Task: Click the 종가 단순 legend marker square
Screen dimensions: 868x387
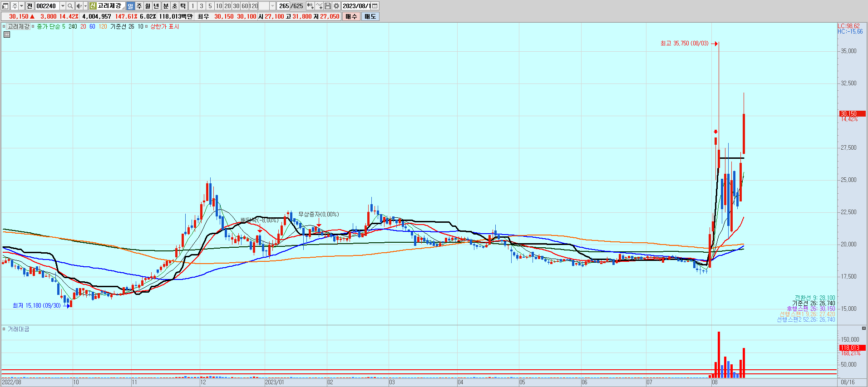Action: click(x=33, y=26)
